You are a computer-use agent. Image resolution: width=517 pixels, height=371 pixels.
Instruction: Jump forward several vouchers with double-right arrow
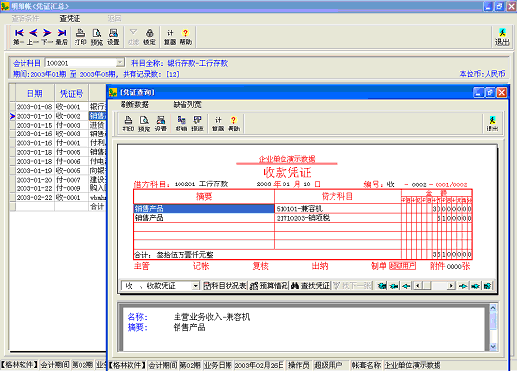click(x=475, y=286)
